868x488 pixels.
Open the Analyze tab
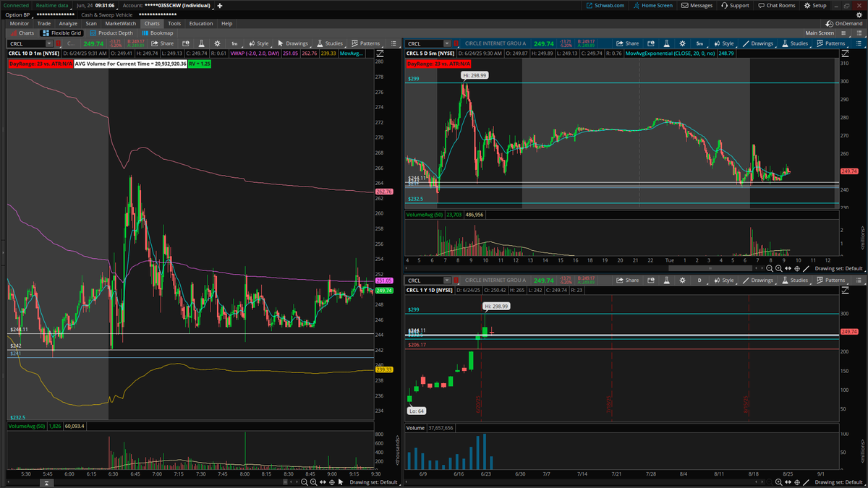click(68, 23)
